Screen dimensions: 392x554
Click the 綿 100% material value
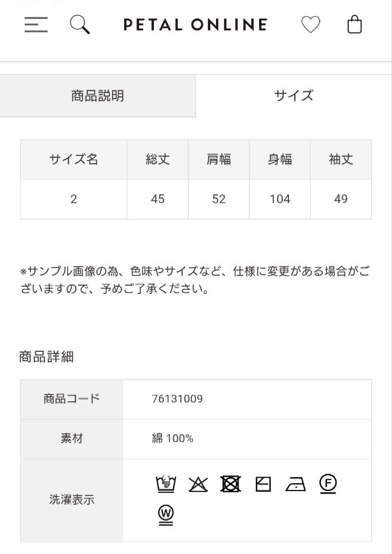tap(172, 439)
